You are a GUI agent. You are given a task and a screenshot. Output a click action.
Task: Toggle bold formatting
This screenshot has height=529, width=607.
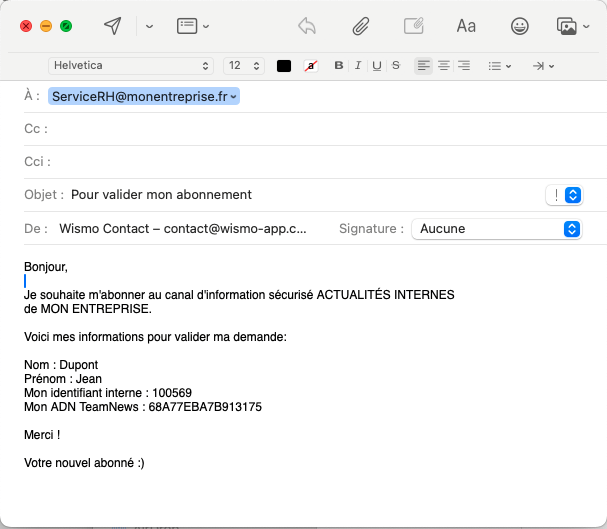pos(339,66)
